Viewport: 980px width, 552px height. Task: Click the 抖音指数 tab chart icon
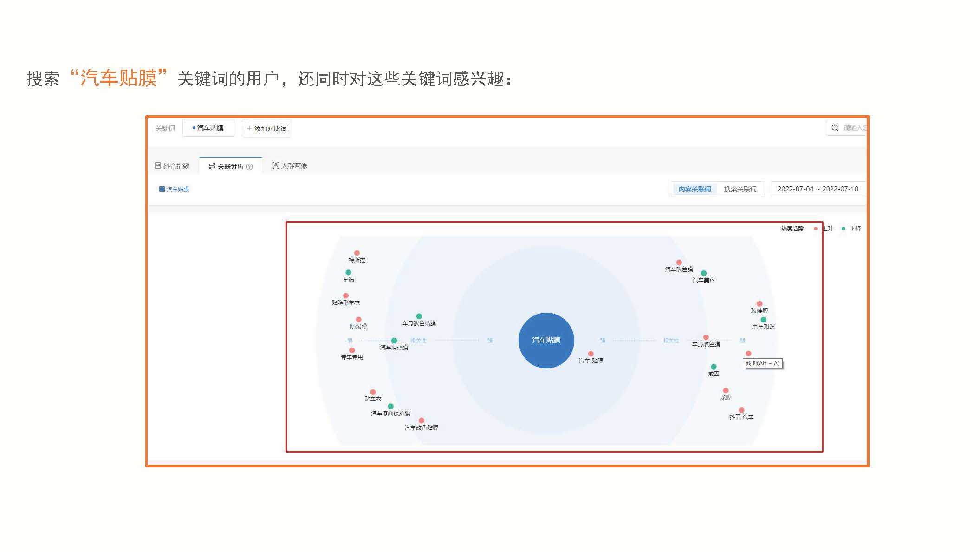(158, 165)
